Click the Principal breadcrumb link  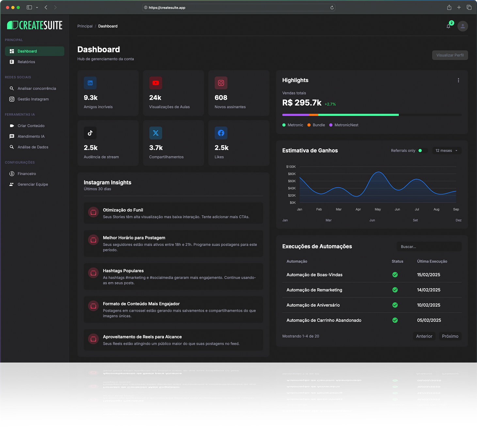point(85,26)
